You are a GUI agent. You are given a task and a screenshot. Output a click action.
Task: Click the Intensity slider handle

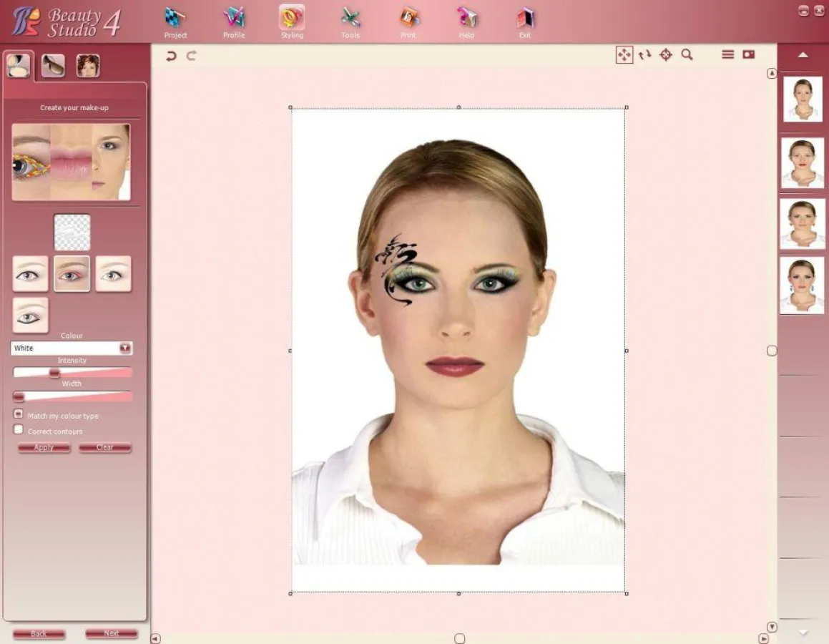(x=54, y=372)
